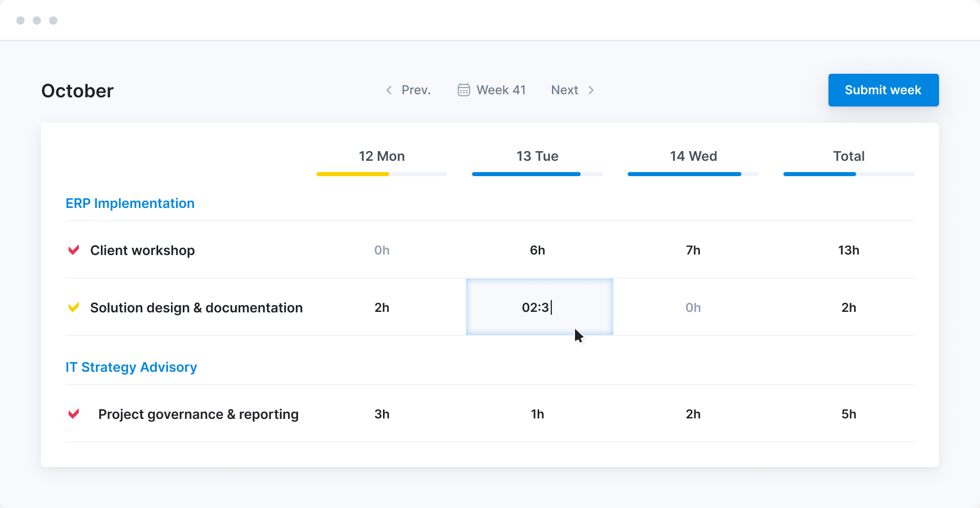The width and height of the screenshot is (980, 508).
Task: Open the ERP Implementation project link
Action: (x=130, y=203)
